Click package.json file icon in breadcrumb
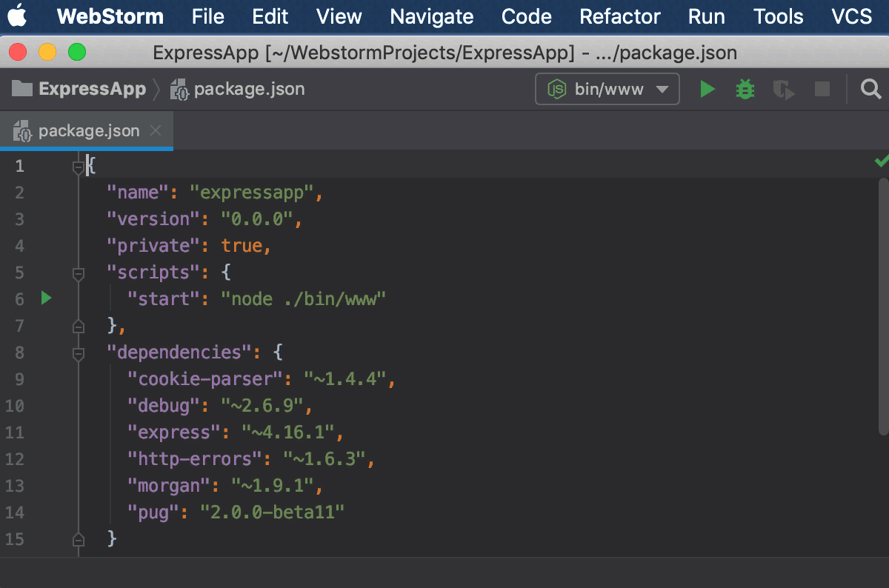889x588 pixels. (x=179, y=90)
